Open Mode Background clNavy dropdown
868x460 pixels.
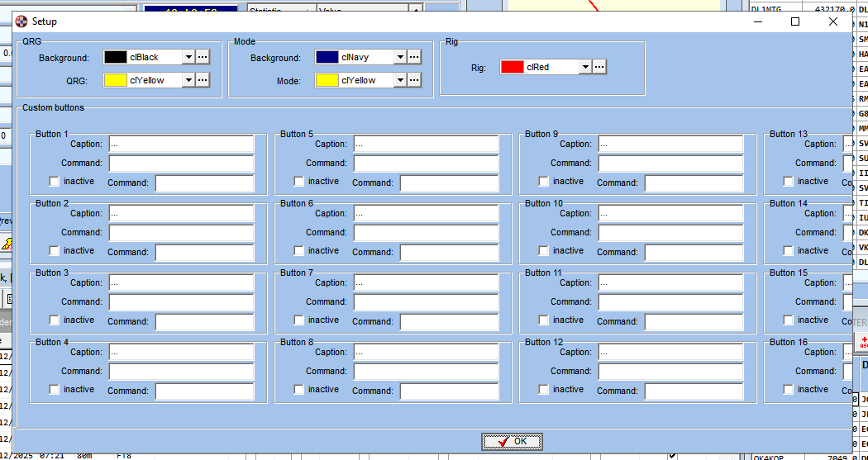[x=399, y=57]
